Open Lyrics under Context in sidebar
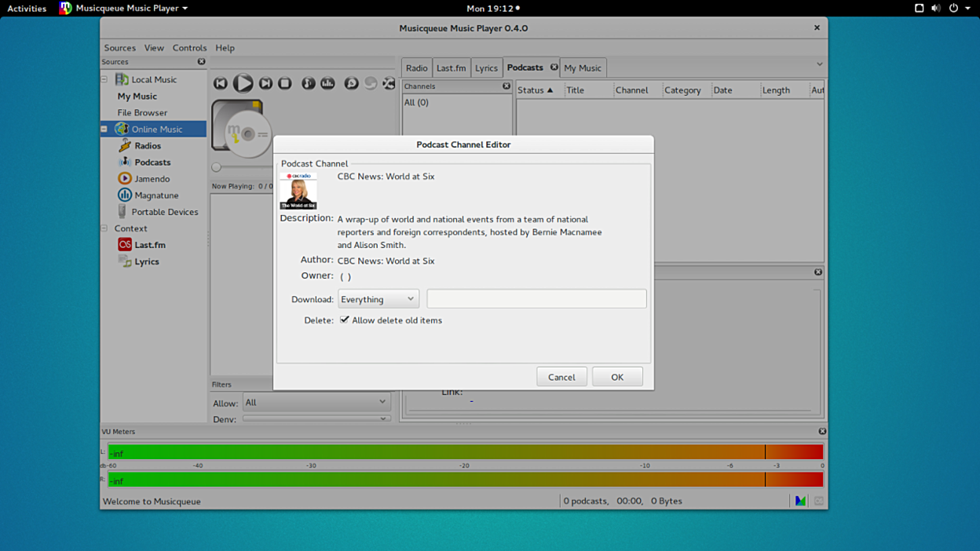980x551 pixels. (147, 261)
